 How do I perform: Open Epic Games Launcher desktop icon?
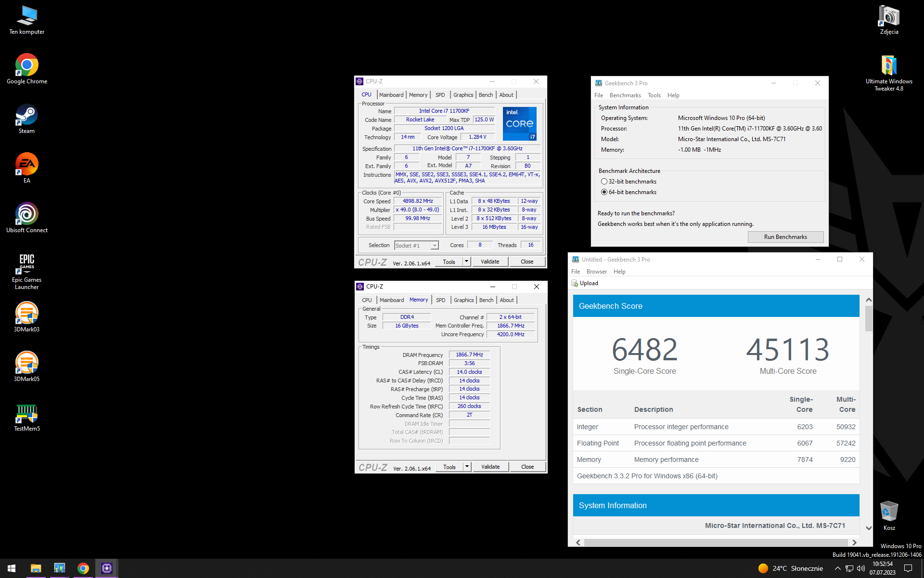(x=27, y=271)
